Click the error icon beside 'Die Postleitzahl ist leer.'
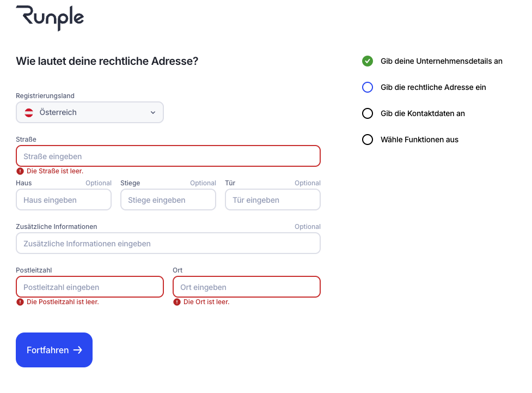532x393 pixels. tap(20, 302)
